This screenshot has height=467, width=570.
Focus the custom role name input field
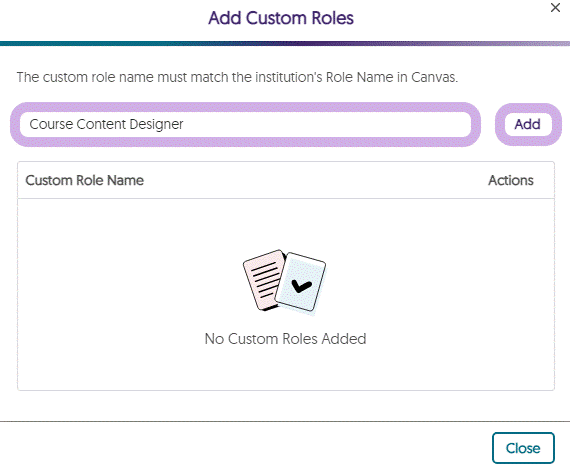(245, 124)
